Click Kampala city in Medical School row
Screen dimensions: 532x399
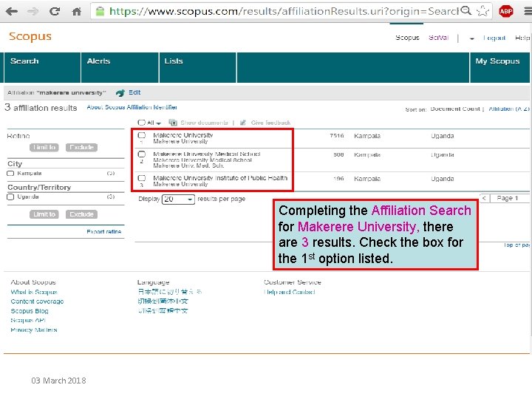pos(367,154)
